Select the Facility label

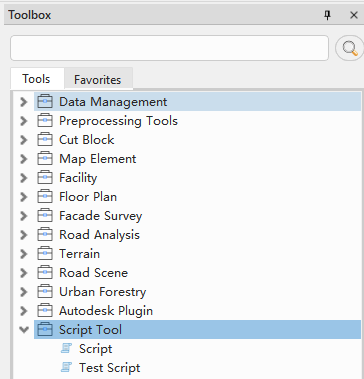[78, 178]
